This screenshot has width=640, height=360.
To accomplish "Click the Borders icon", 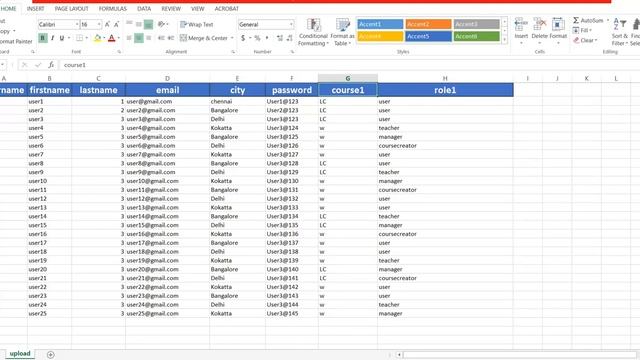I will pyautogui.click(x=80, y=38).
